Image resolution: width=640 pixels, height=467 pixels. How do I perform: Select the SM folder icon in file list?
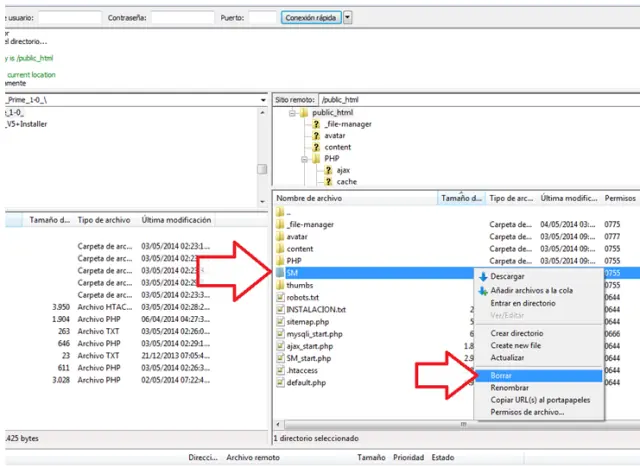point(280,273)
